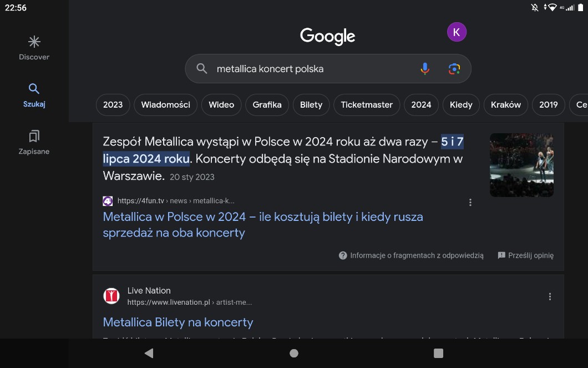This screenshot has width=588, height=368.
Task: Open the Metallica concert thumbnail image
Action: coord(521,165)
